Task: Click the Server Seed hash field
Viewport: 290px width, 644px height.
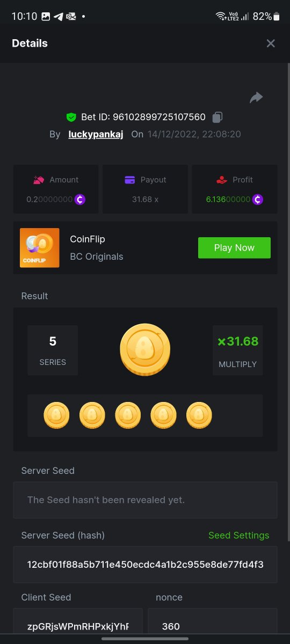Action: (145, 565)
